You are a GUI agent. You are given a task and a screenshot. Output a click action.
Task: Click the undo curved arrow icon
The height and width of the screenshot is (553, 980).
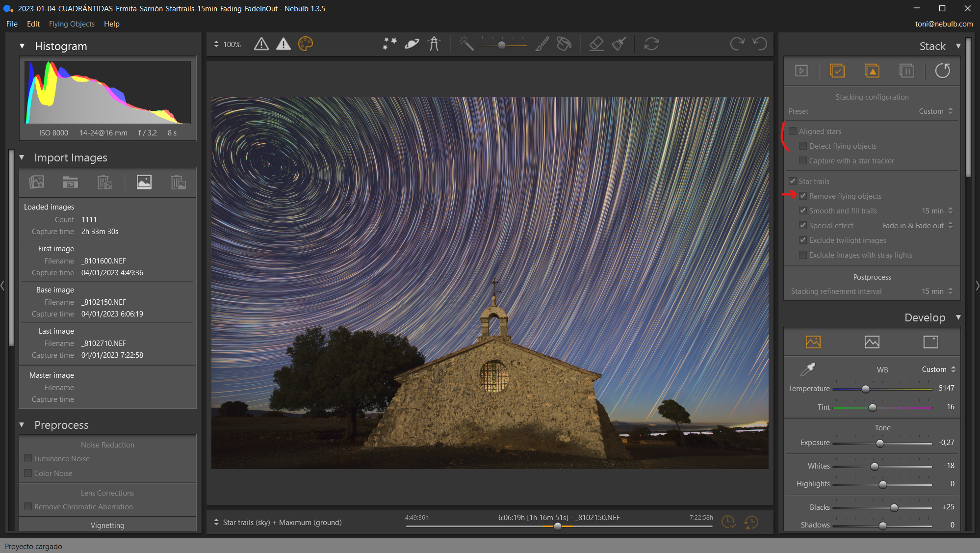pyautogui.click(x=759, y=44)
